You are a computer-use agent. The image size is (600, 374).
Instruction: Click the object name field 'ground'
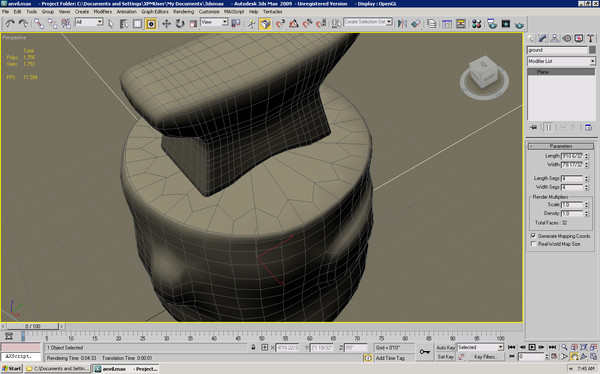pos(557,50)
